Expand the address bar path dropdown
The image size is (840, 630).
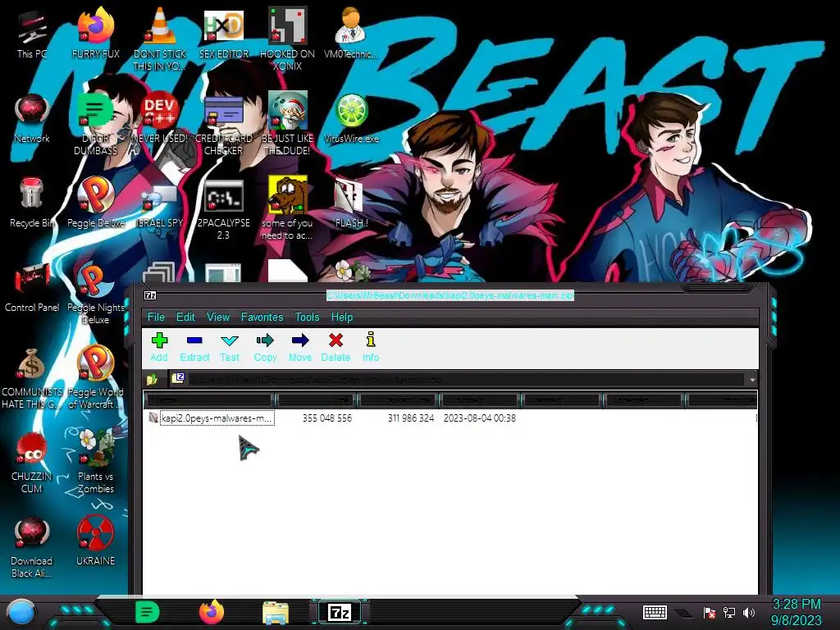pos(752,379)
